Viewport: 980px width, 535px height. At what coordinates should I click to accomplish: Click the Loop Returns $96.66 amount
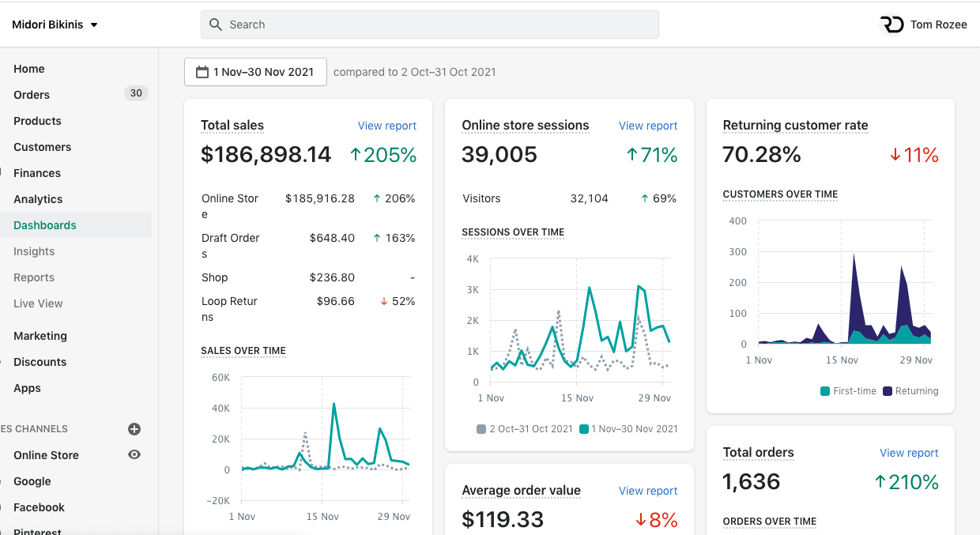point(336,301)
